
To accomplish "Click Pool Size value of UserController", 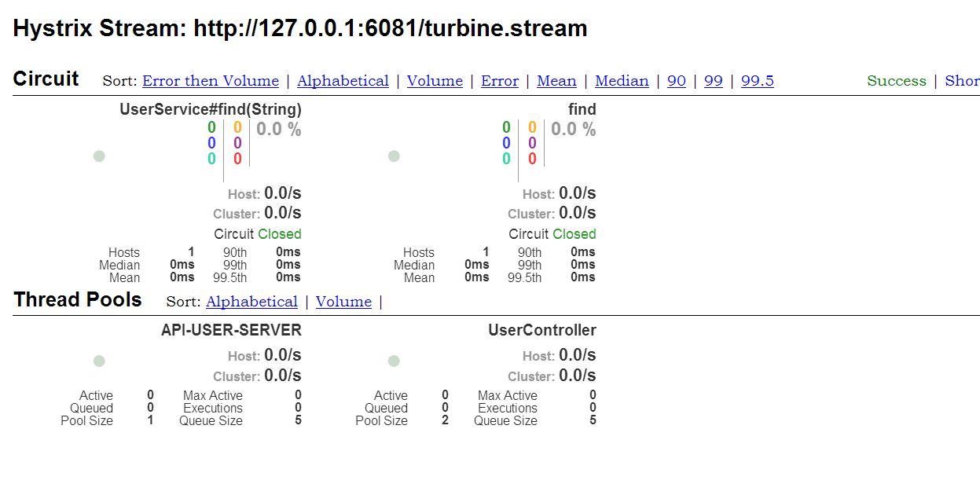I will click(445, 420).
